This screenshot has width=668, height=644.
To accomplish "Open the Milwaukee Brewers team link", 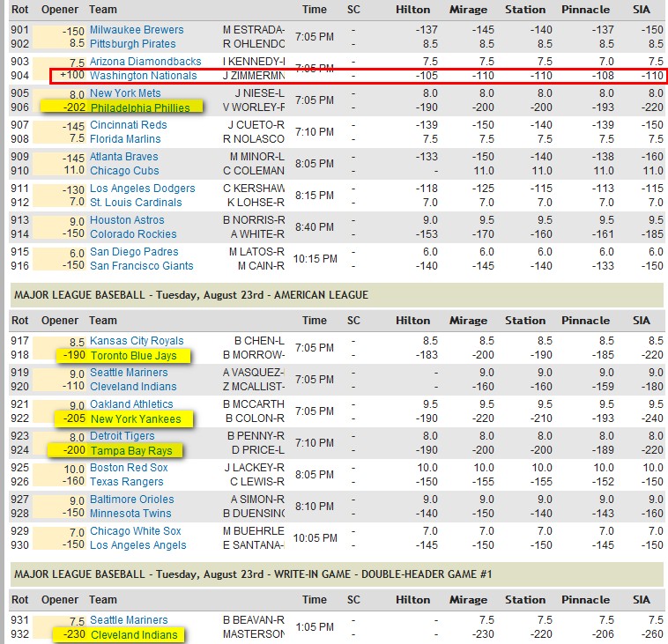I will click(137, 30).
